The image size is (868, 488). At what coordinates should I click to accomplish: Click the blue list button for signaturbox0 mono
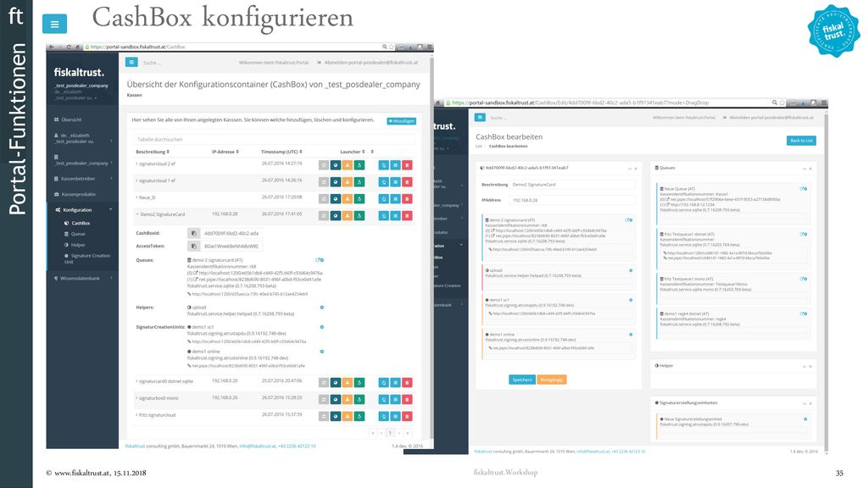point(395,400)
